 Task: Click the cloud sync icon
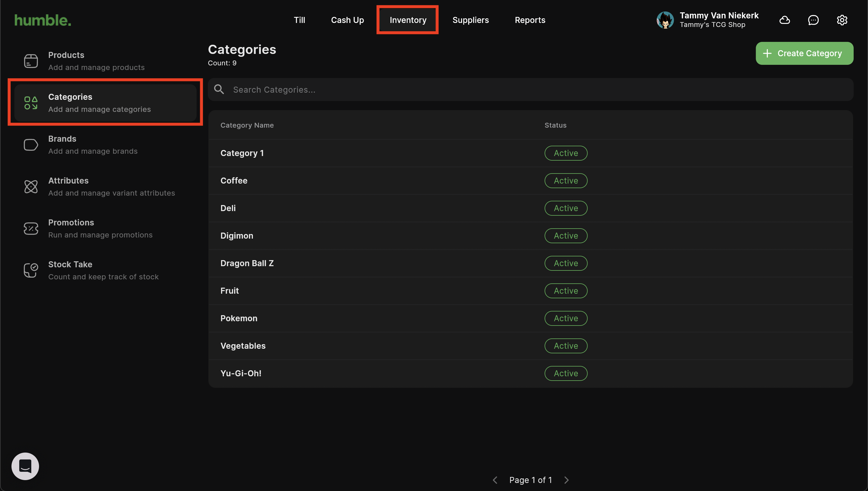pyautogui.click(x=784, y=20)
